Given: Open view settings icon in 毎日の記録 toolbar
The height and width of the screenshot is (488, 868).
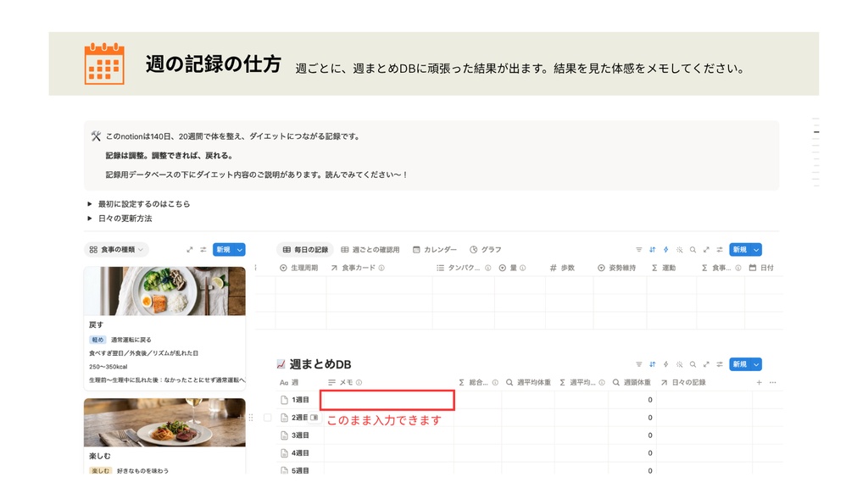Looking at the screenshot, I should click(x=720, y=250).
